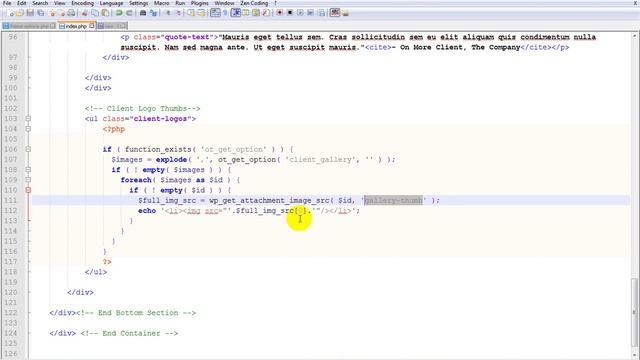Open the Run menu

pos(180,3)
